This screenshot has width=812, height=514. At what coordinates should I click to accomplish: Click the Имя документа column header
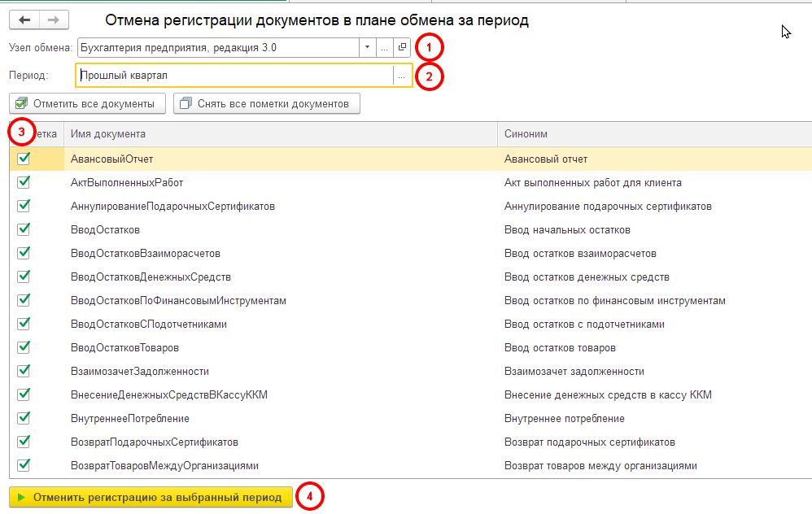[280, 134]
